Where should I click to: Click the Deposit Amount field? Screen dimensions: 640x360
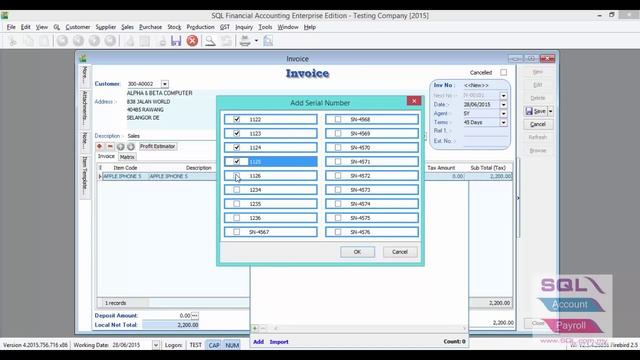coord(167,316)
